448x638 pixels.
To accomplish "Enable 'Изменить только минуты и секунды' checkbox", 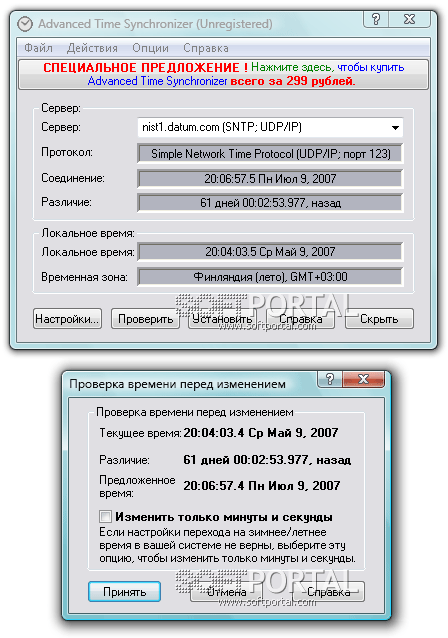I will pos(105,517).
